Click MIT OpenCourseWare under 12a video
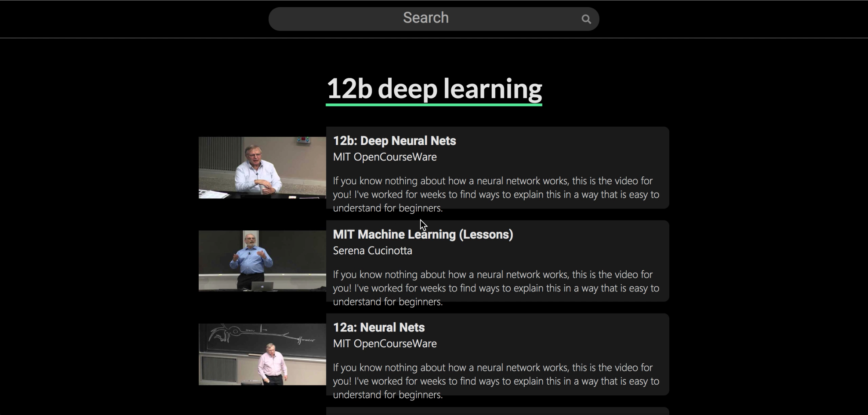 coord(385,344)
